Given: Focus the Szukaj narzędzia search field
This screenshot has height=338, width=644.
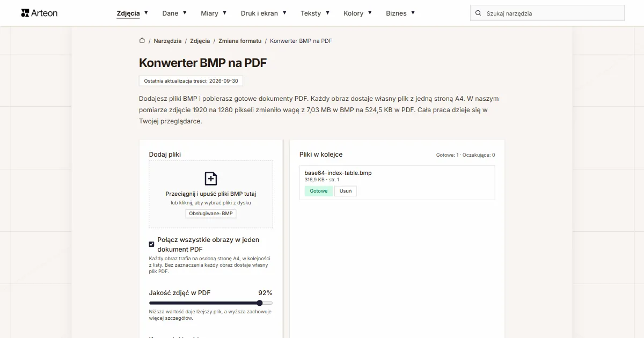Looking at the screenshot, I should 547,13.
